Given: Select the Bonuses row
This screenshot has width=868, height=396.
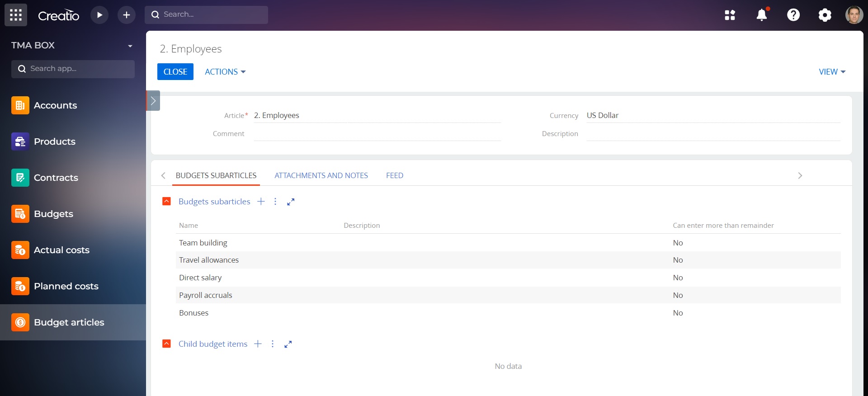Looking at the screenshot, I should pyautogui.click(x=508, y=313).
